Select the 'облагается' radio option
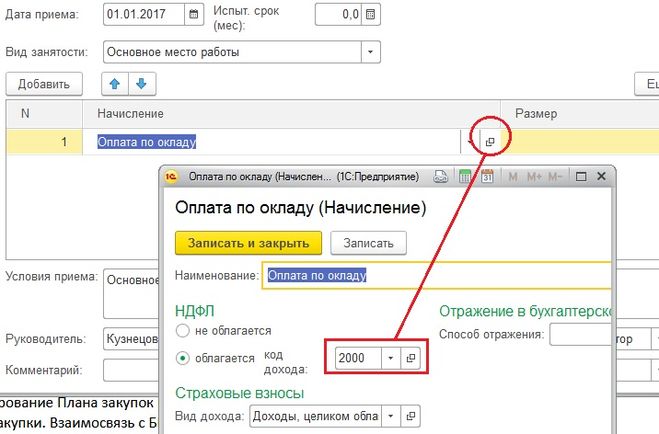The width and height of the screenshot is (659, 434). 182,357
